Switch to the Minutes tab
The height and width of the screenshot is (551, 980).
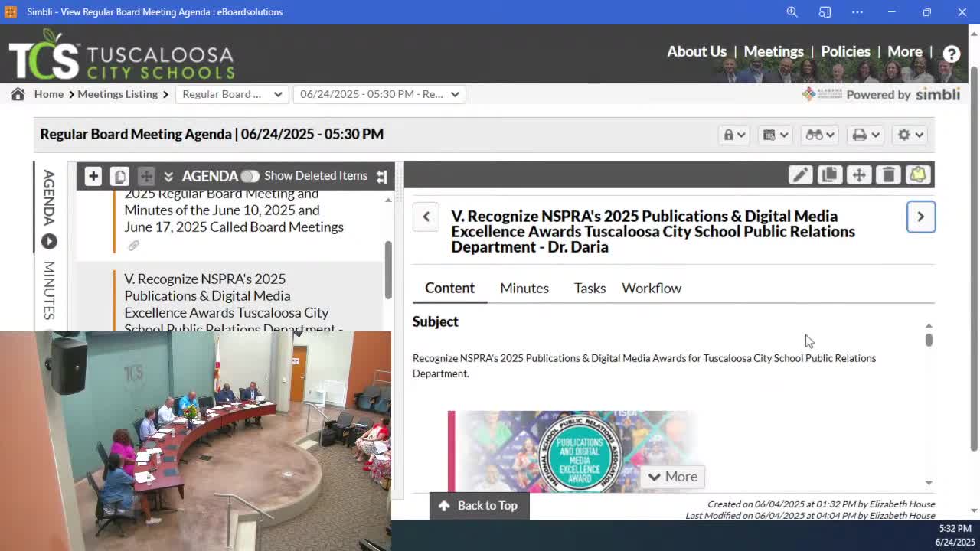[x=524, y=288]
